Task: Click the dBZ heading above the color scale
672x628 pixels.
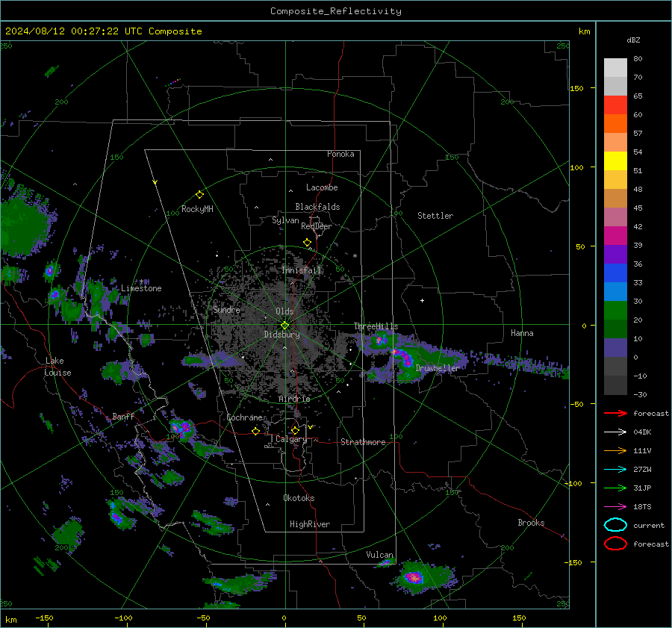Action: point(633,40)
